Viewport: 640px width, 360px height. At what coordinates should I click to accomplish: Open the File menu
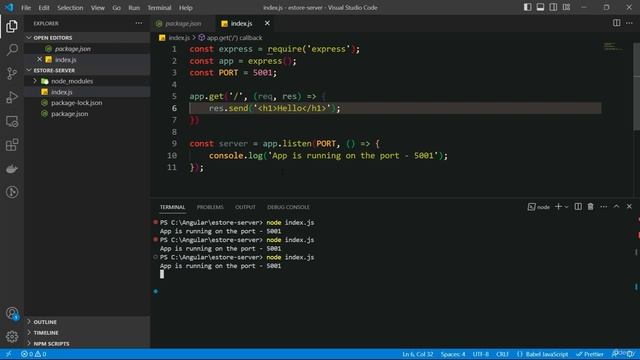(x=26, y=8)
